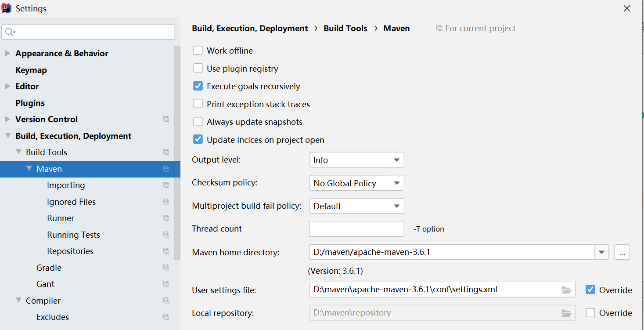This screenshot has width=644, height=330.
Task: Collapse the Maven tree arrow
Action: point(29,169)
